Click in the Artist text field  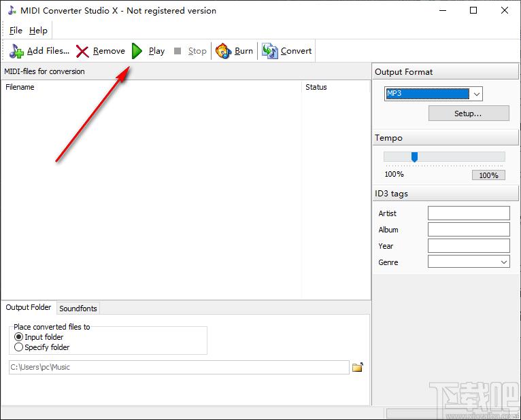469,213
